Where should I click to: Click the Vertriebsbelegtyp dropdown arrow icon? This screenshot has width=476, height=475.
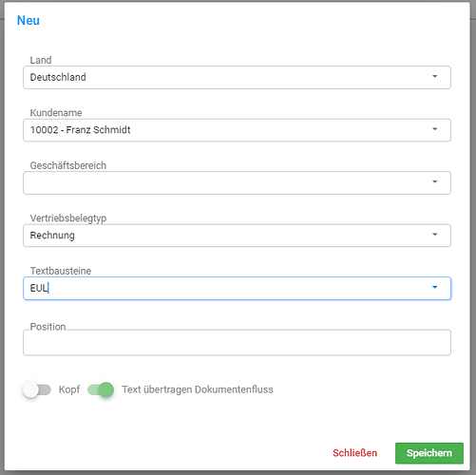click(435, 235)
